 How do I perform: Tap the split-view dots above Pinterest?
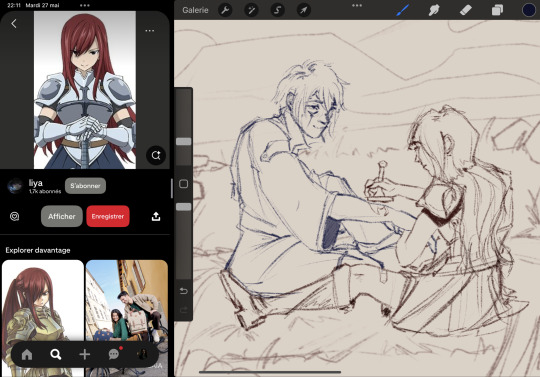click(85, 6)
